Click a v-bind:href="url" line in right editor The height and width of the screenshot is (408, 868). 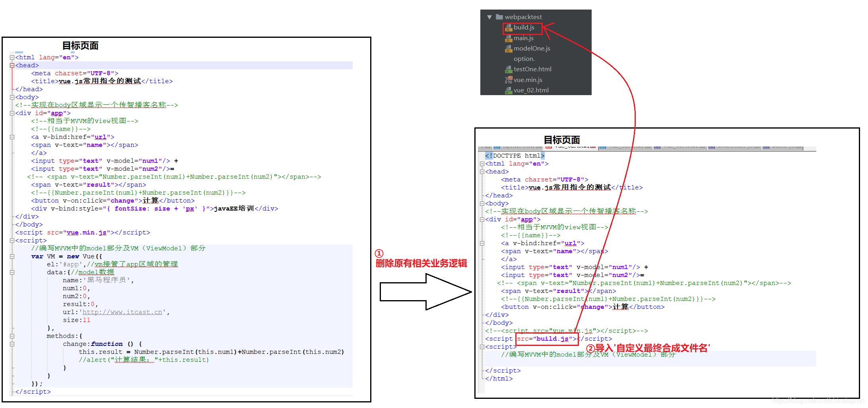542,243
